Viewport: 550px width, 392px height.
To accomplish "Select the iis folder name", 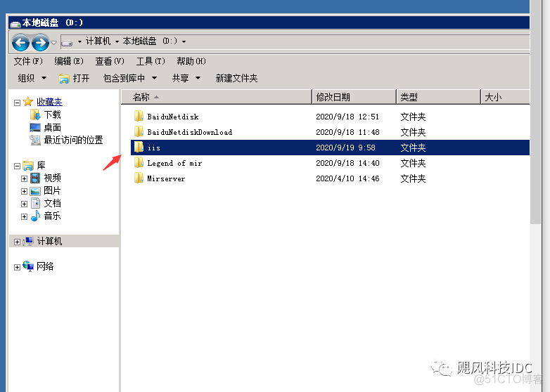I will click(153, 148).
